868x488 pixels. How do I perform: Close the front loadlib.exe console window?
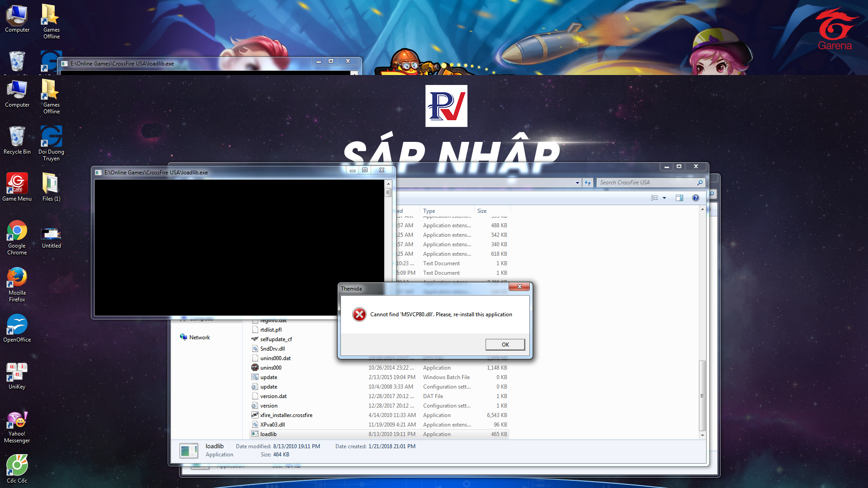pyautogui.click(x=382, y=170)
